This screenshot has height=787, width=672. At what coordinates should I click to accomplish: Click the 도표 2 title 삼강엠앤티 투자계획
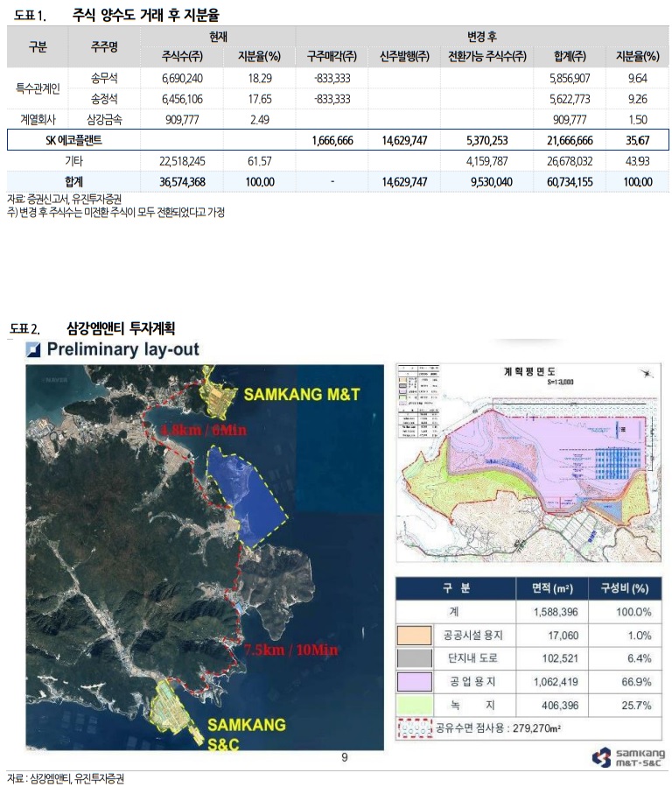[121, 328]
